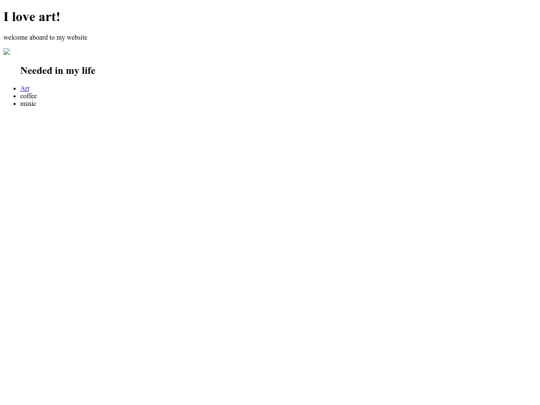Click the word 'in' in the subheading
This screenshot has height=405, width=540.
click(x=59, y=71)
